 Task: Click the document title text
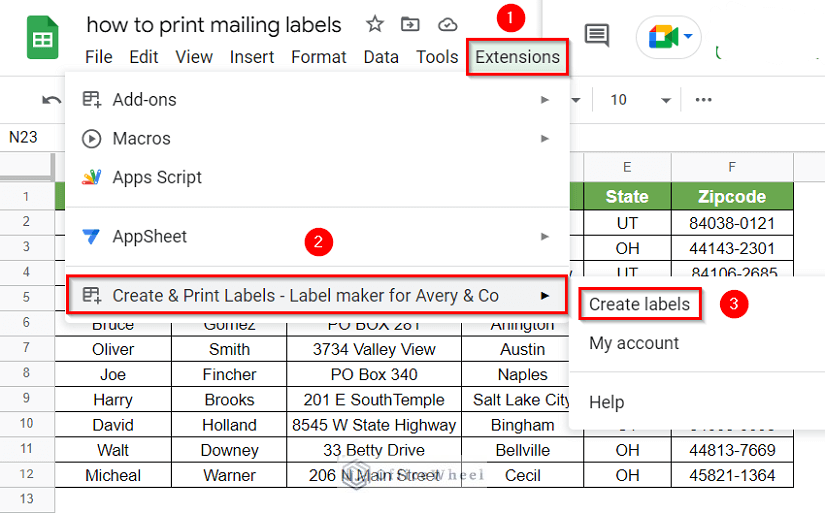tap(214, 25)
